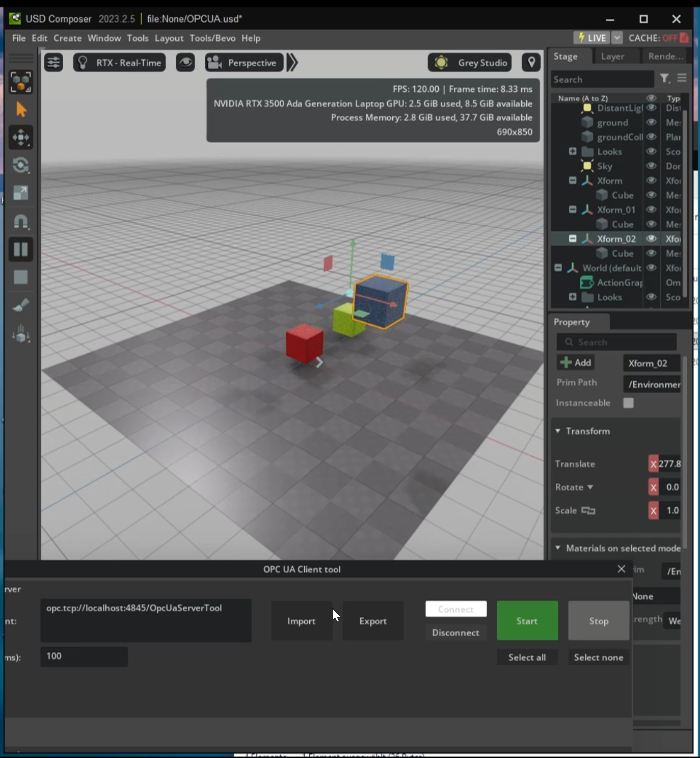
Task: Activate the Move tool
Action: (x=21, y=138)
